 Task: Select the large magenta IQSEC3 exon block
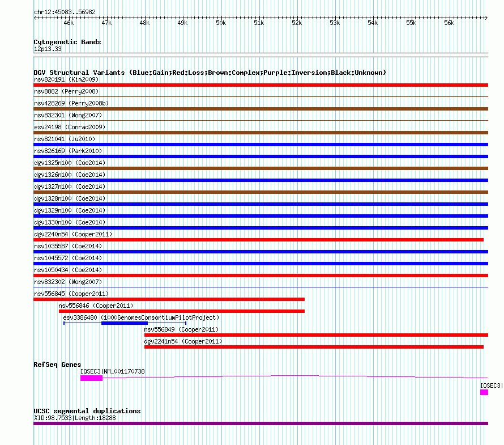point(91,378)
